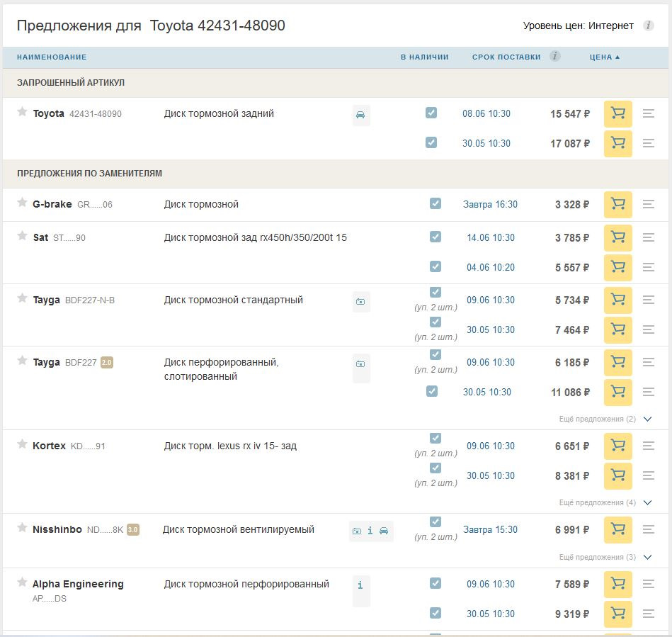672x637 pixels.
Task: Add G-brake 3 328 ₽ disc to cart
Action: (617, 205)
